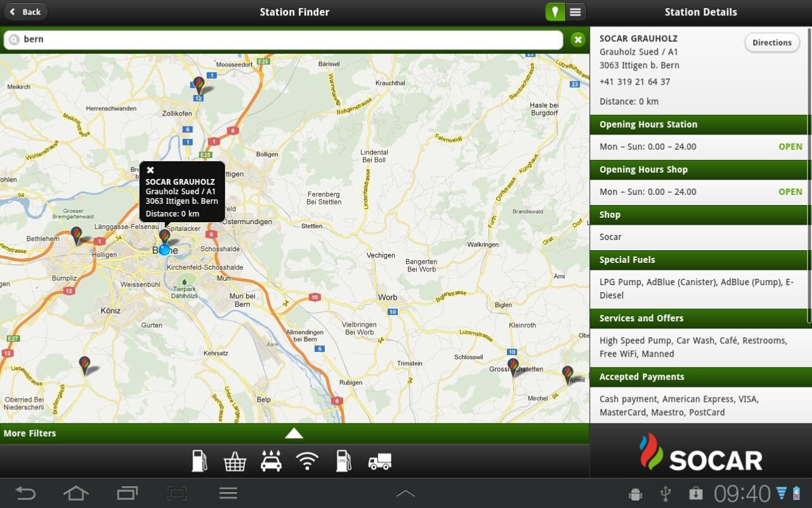Toggle the truck filter
This screenshot has width=812, height=508.
pyautogui.click(x=379, y=462)
